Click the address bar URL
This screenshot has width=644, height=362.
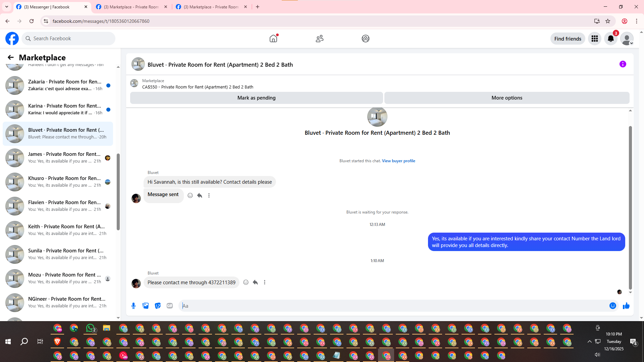coord(101,21)
